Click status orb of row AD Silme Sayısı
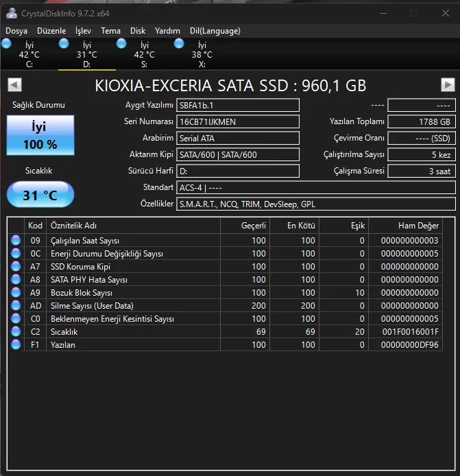The height and width of the screenshot is (476, 460). tap(16, 305)
